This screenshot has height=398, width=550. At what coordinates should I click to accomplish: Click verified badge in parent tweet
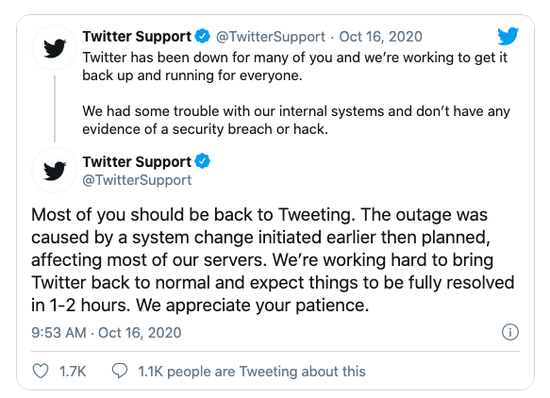[x=202, y=36]
